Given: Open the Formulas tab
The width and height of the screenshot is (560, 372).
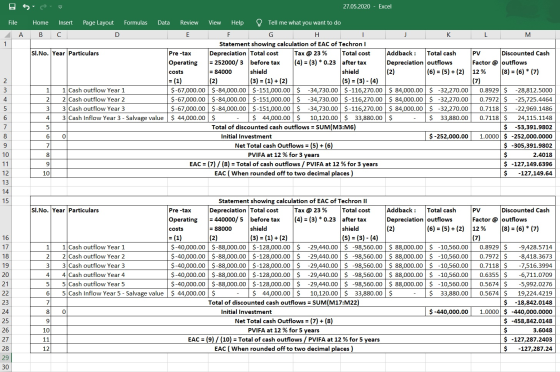Looking at the screenshot, I should (x=135, y=22).
